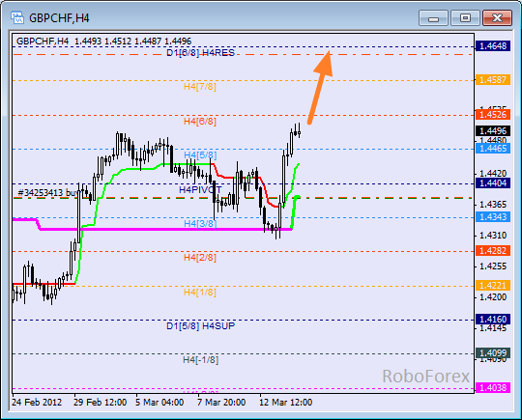Click the 1.4587 price tag on axis
522x420 pixels.
[493, 80]
